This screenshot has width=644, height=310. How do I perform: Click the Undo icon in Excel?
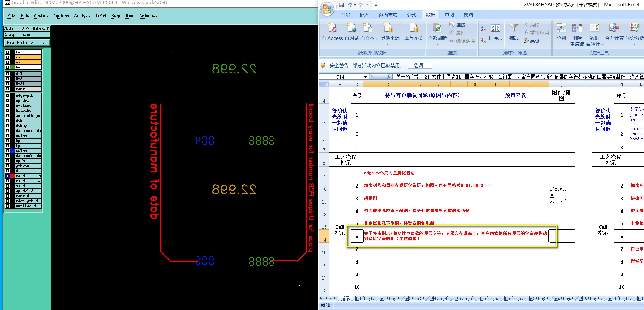(350, 5)
